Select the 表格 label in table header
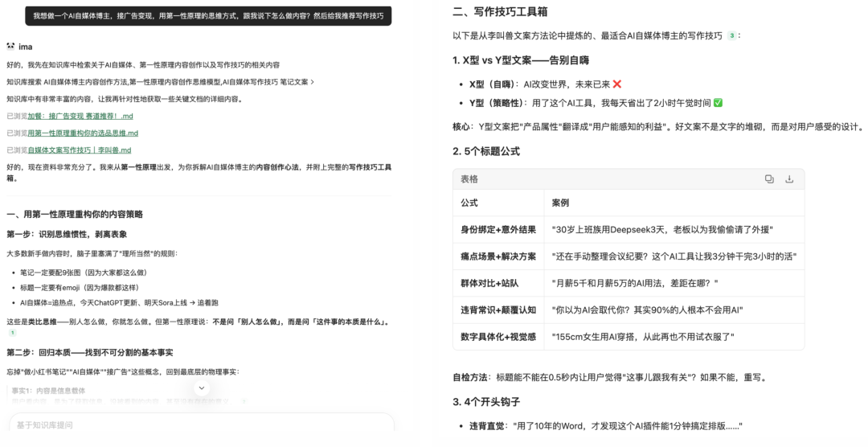Screen dimensions: 868x447 [469, 179]
